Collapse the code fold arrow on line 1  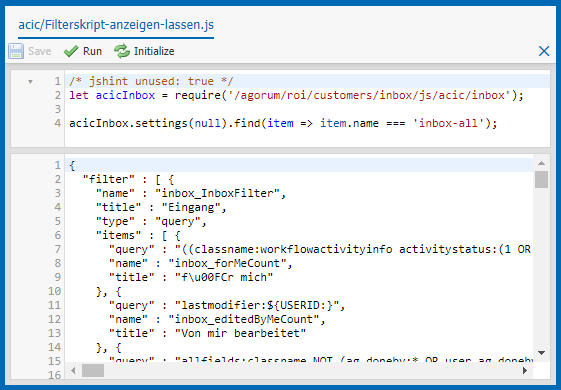[x=30, y=82]
